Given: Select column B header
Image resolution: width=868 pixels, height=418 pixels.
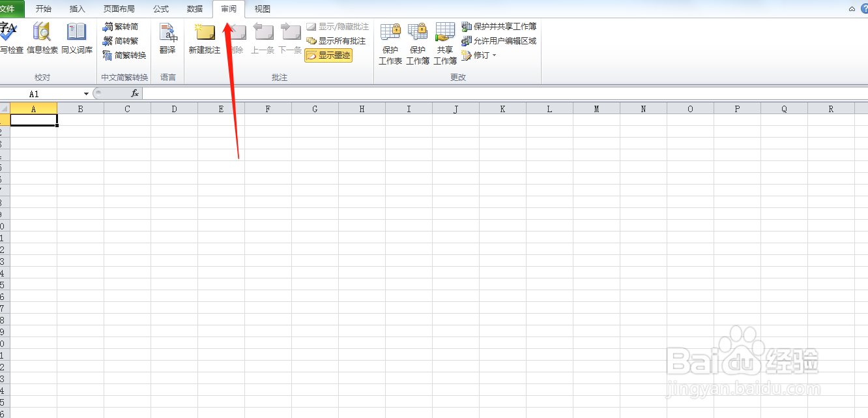Looking at the screenshot, I should click(80, 109).
